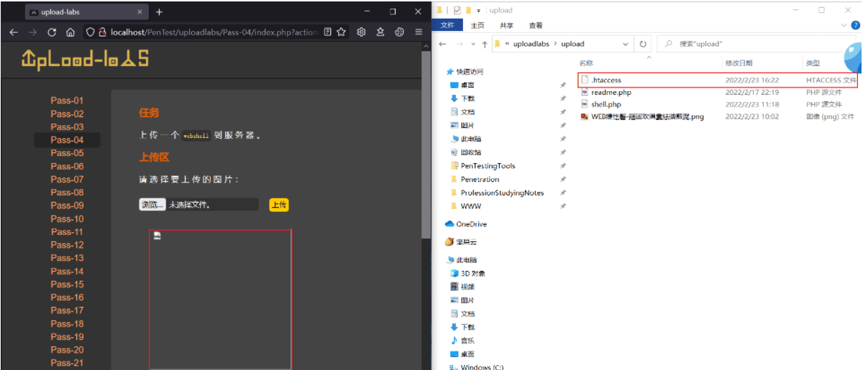Open the Firefox home page icon
Viewport: 868px width, 370px height.
70,32
